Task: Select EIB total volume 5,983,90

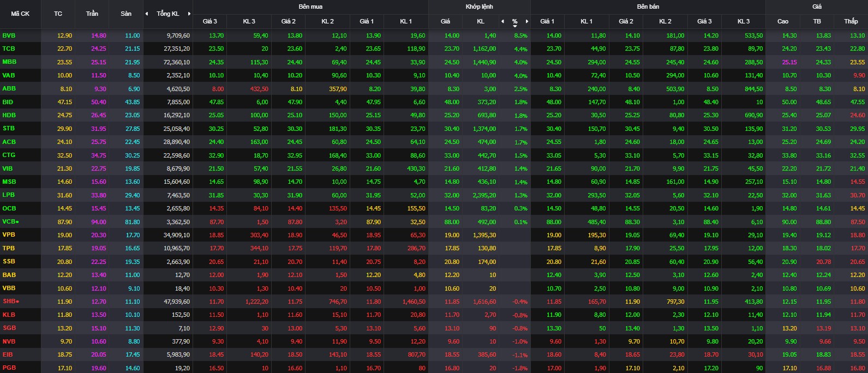Action: [178, 355]
